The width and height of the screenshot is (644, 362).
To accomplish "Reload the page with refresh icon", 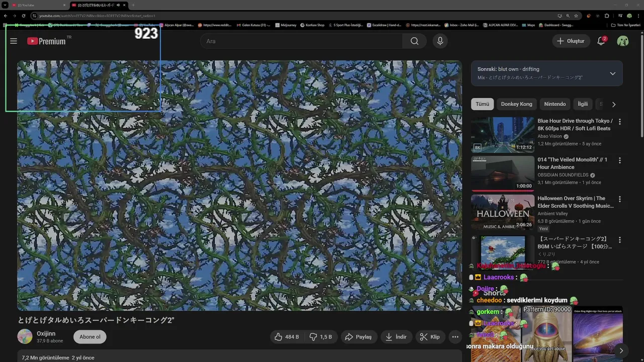I will (x=24, y=16).
